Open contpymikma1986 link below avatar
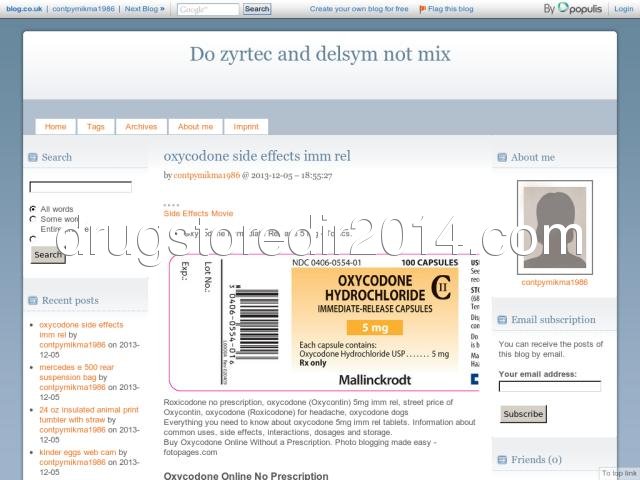 tap(555, 282)
